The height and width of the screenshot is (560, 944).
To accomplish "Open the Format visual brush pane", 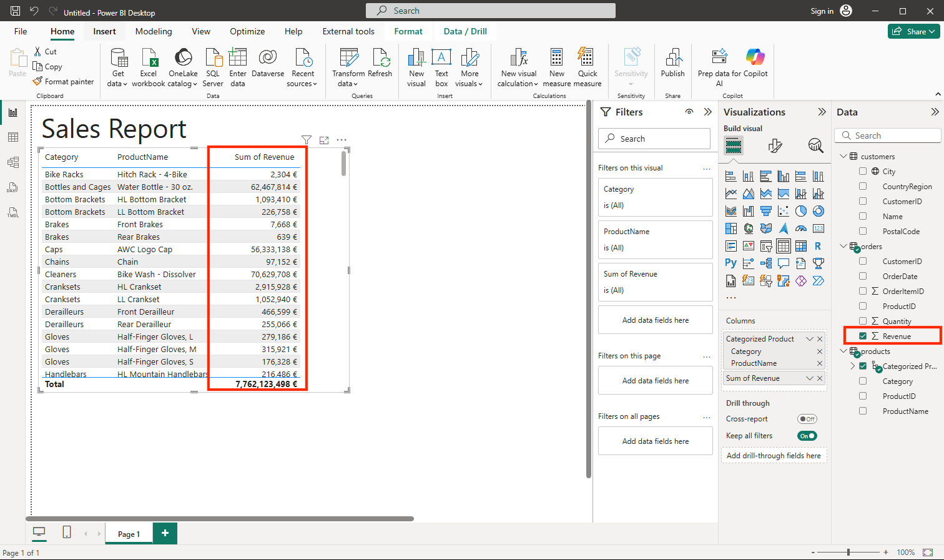I will click(x=775, y=145).
